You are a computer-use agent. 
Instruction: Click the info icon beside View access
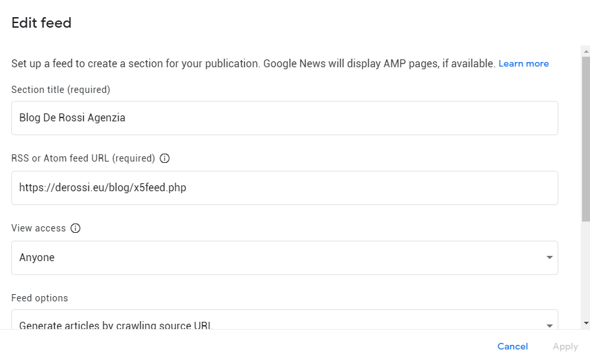(x=75, y=228)
